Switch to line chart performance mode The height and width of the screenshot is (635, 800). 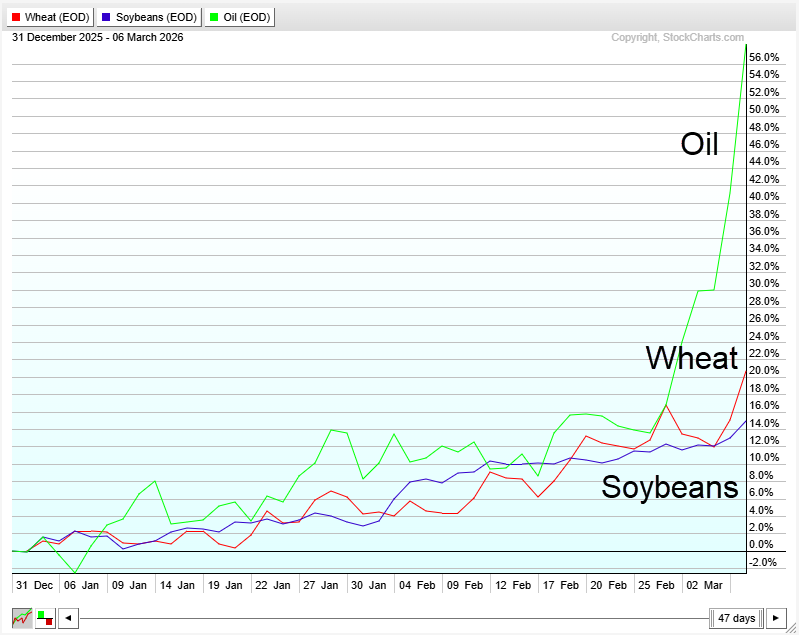pos(21,618)
